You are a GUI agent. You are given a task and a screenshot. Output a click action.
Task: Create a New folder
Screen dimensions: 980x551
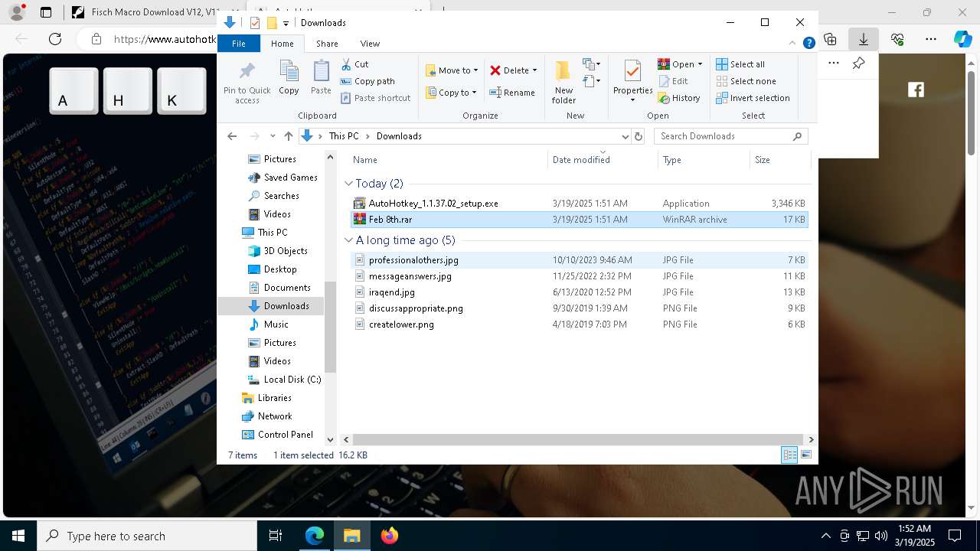[563, 83]
